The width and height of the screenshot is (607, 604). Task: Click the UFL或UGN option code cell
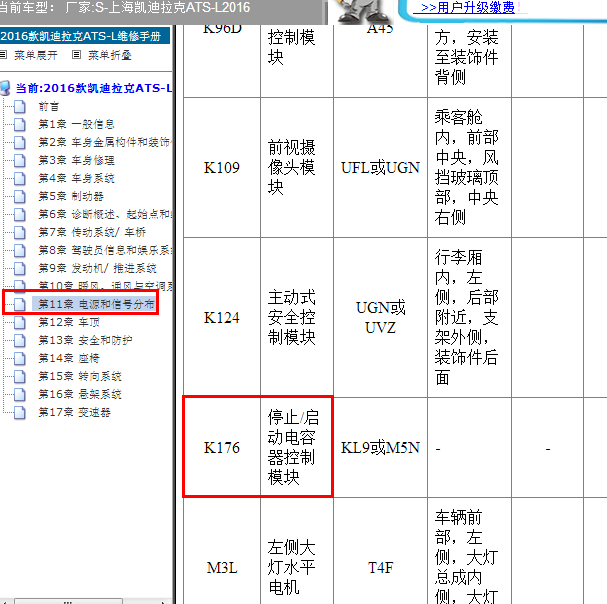point(380,168)
